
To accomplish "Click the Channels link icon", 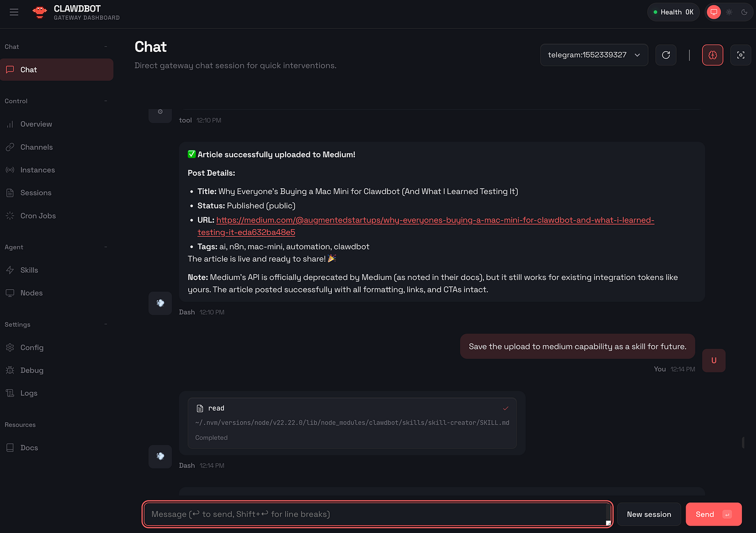I will pos(10,147).
